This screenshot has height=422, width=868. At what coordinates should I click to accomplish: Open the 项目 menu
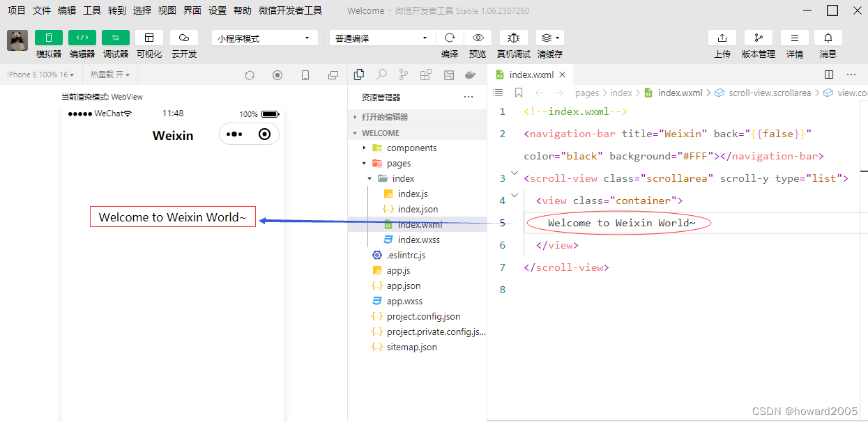[17, 10]
